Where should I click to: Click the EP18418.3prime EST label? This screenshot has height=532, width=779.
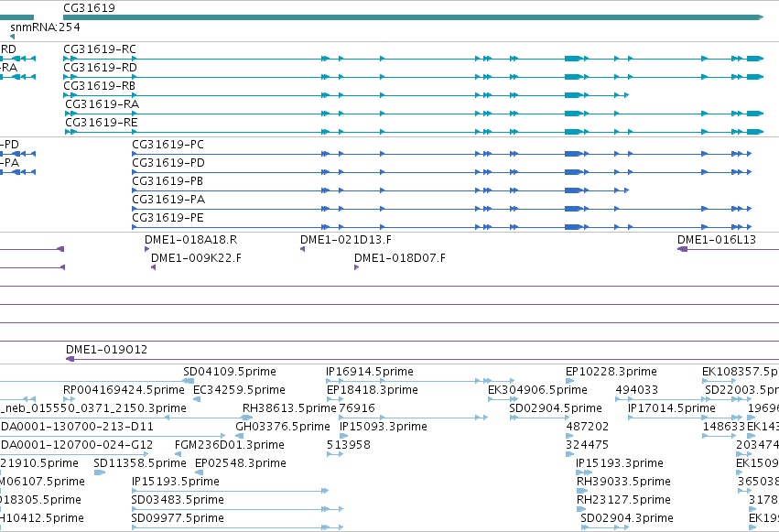[x=373, y=390]
